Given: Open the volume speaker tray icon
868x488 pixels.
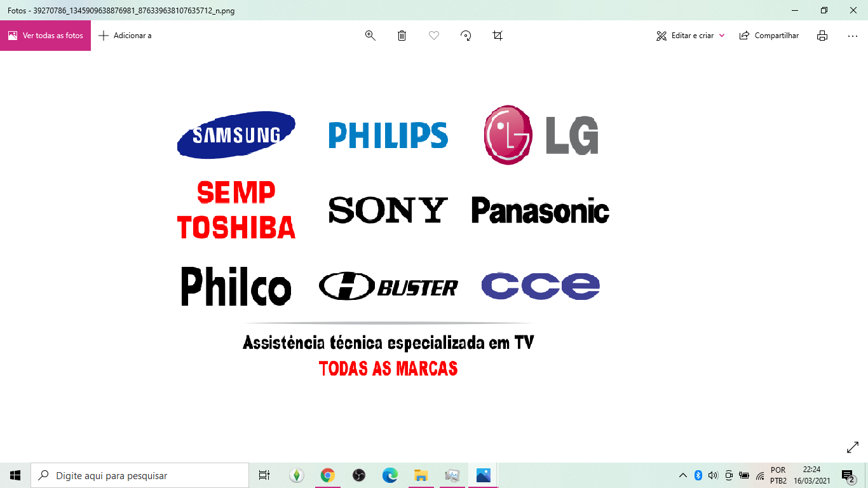Looking at the screenshot, I should [x=713, y=475].
